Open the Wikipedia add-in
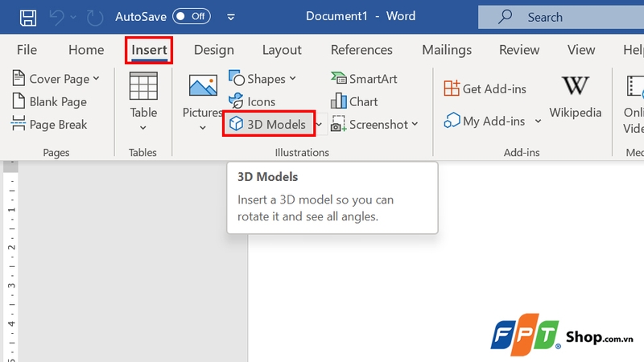 576,97
